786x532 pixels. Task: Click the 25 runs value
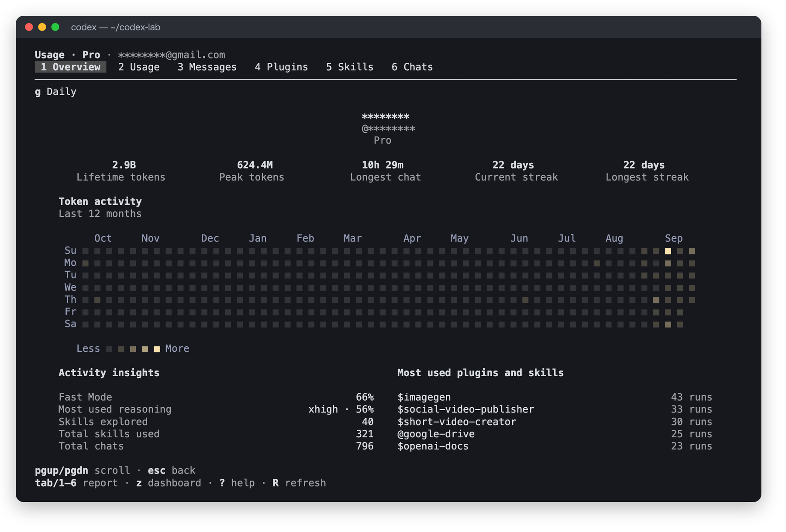(x=692, y=434)
